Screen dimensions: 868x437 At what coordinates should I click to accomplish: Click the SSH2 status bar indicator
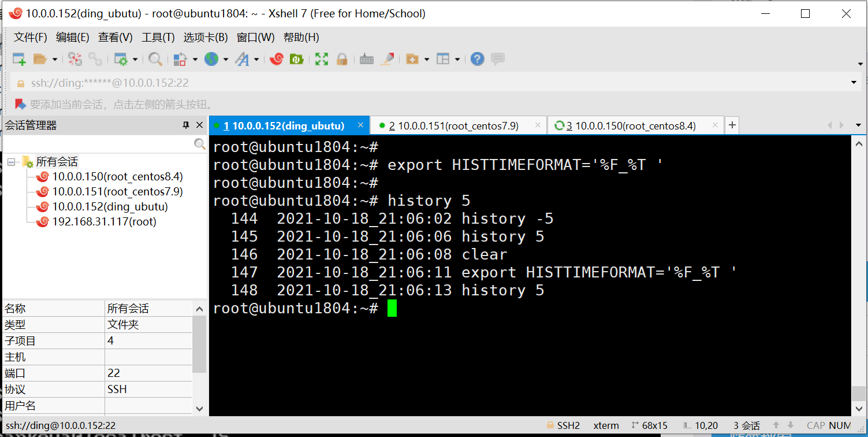(x=563, y=425)
